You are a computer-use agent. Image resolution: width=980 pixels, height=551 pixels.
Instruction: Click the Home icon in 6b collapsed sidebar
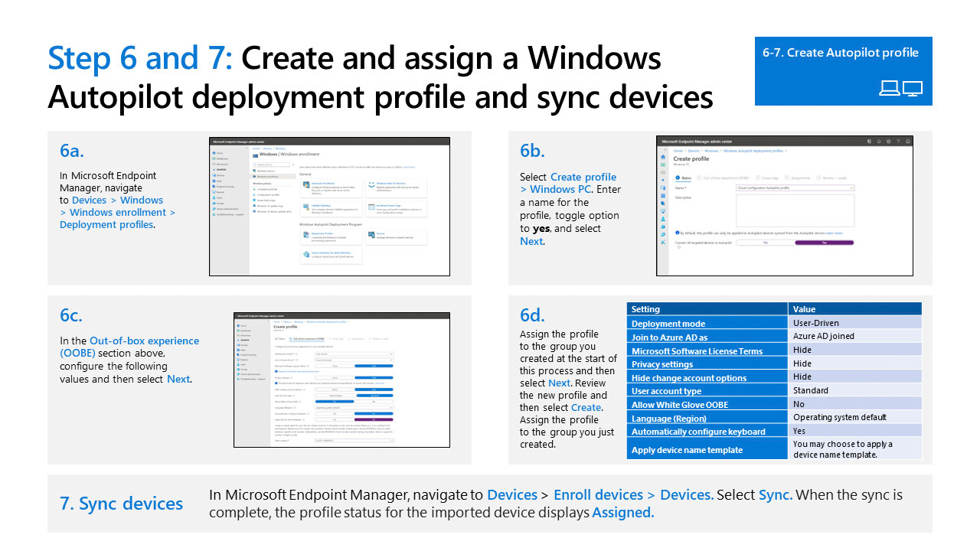pyautogui.click(x=663, y=157)
